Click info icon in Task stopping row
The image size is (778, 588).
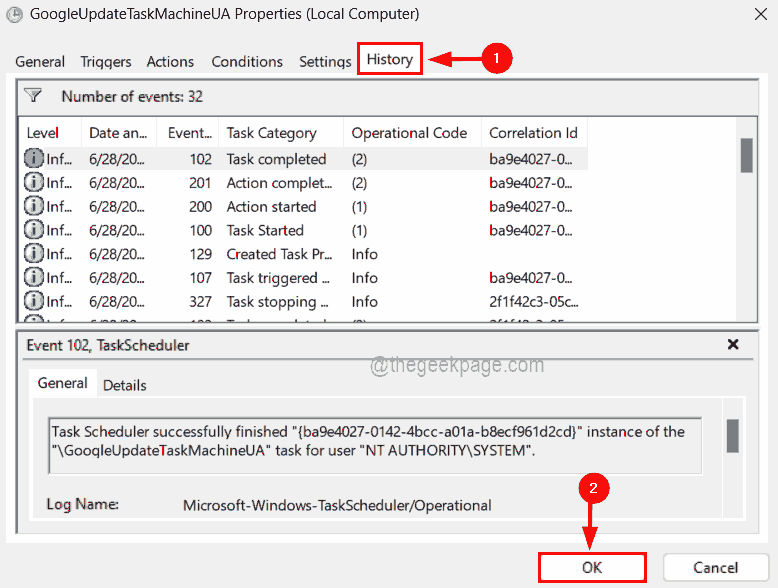point(33,302)
